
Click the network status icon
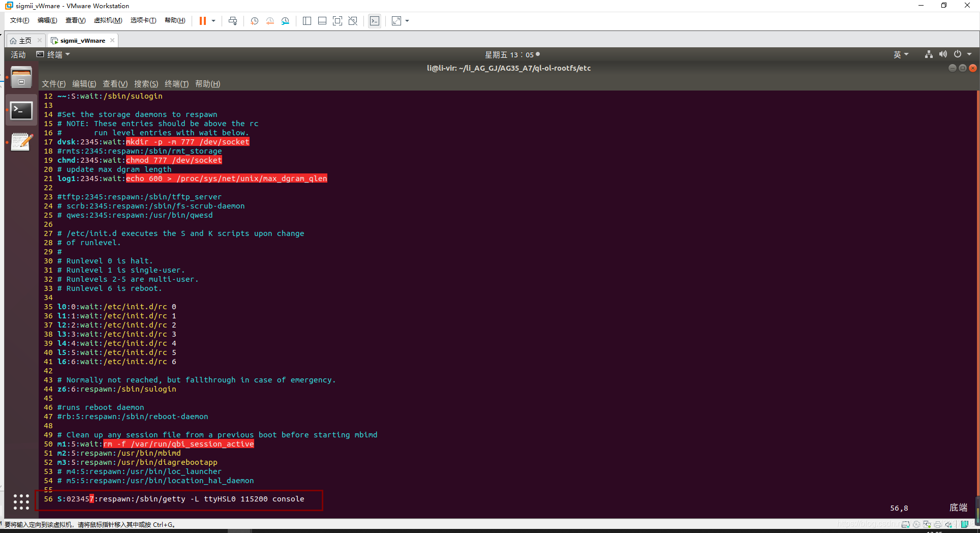click(929, 54)
